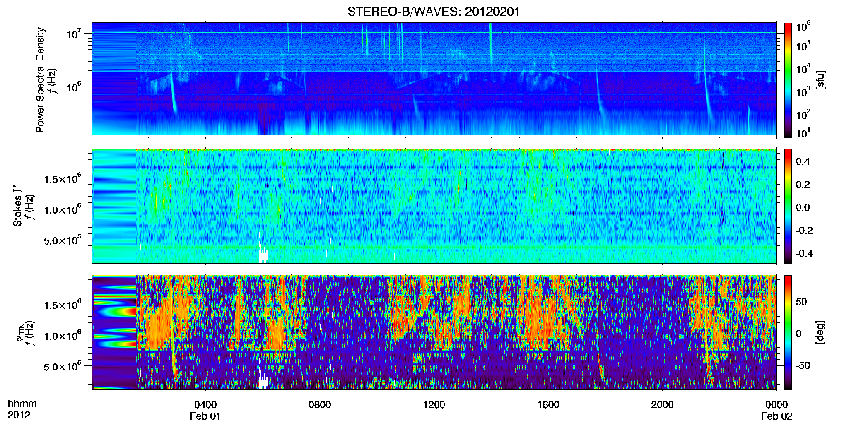Click the 0000 time tick label
Image resolution: width=868 pixels, height=447 pixels.
(776, 405)
